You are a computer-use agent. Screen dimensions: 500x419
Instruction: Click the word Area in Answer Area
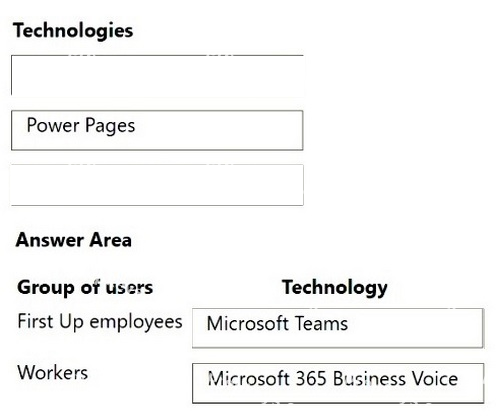click(x=111, y=240)
